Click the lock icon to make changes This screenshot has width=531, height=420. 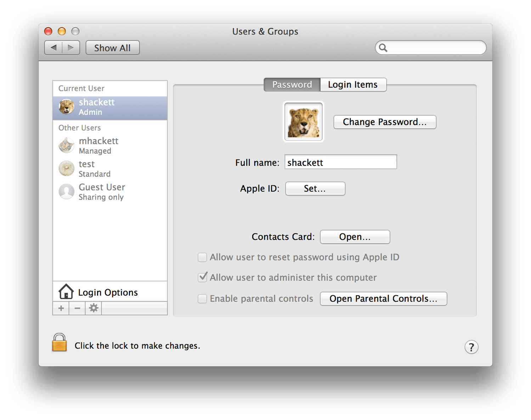pos(59,343)
